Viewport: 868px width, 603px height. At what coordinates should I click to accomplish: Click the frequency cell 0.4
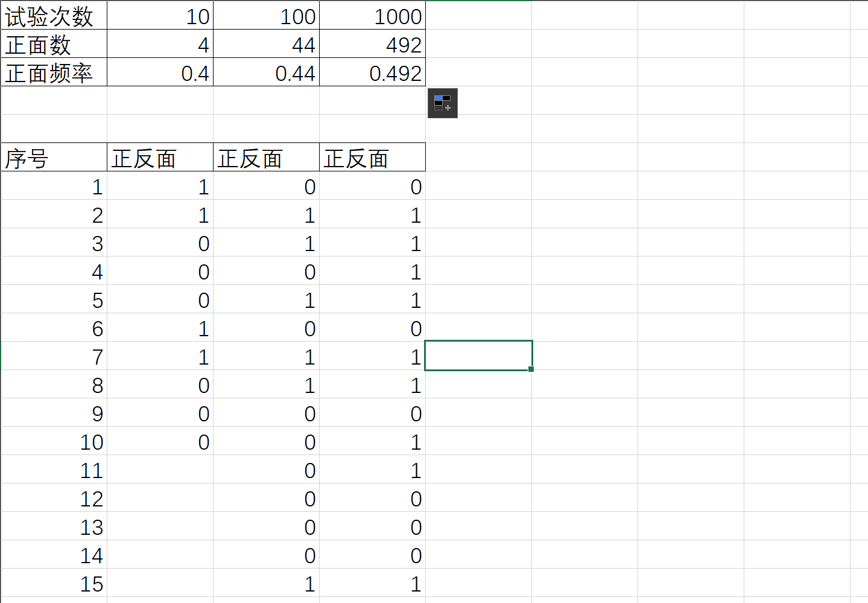pyautogui.click(x=160, y=72)
